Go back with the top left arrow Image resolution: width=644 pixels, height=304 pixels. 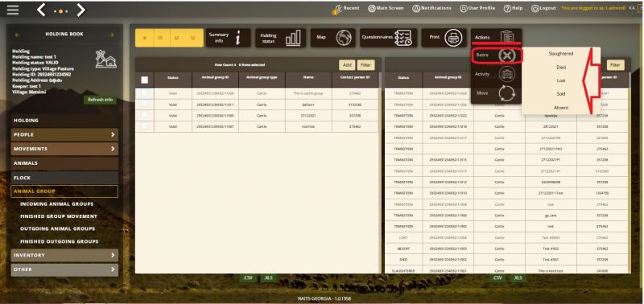[41, 10]
